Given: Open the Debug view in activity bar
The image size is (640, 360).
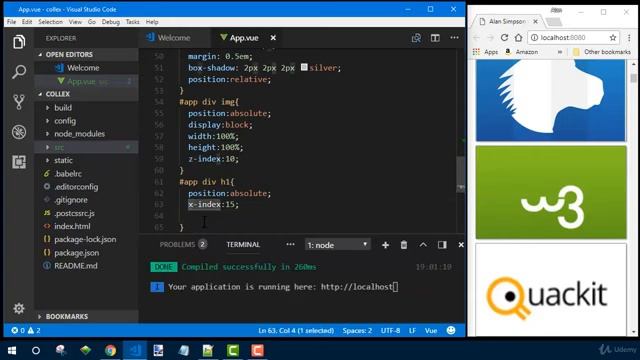Looking at the screenshot, I should (x=19, y=132).
